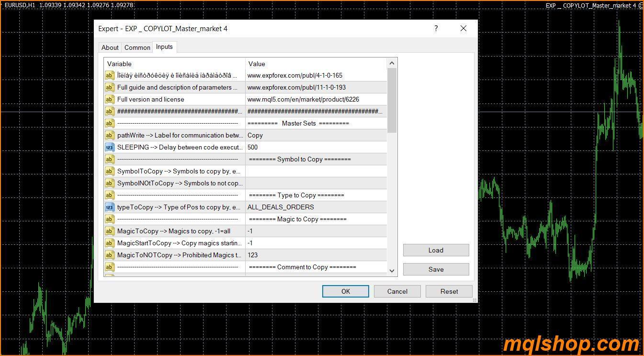The image size is (644, 356).
Task: Click the scroll-down arrow of the parameter list
Action: 392,271
